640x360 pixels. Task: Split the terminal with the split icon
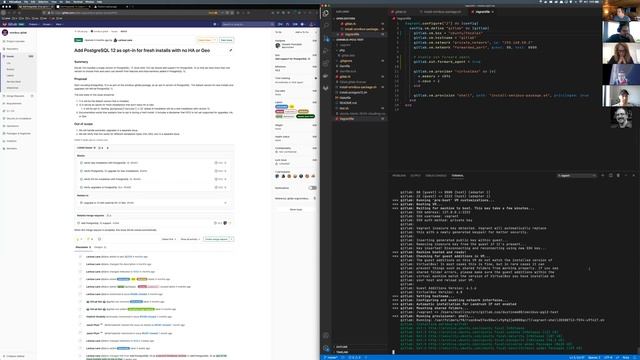tap(611, 176)
